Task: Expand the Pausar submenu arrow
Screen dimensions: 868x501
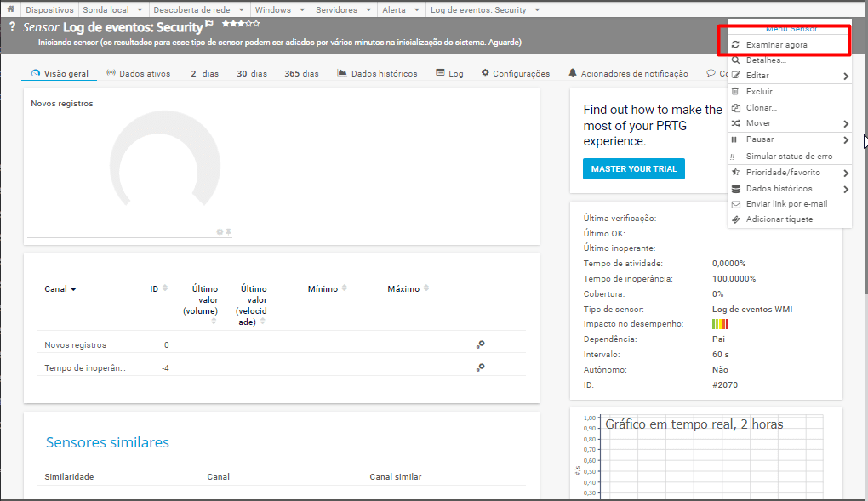Action: (x=846, y=140)
